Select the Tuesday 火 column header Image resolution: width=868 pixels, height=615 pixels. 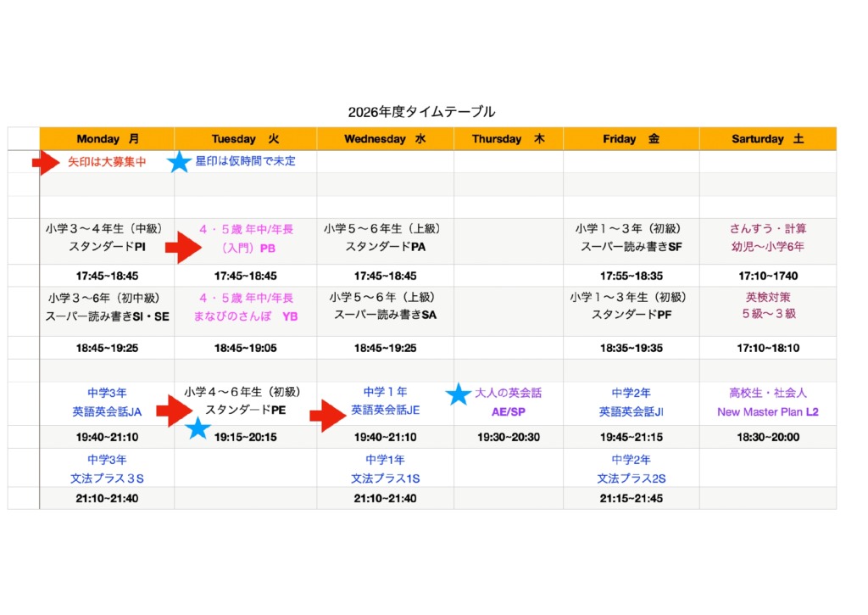click(x=245, y=139)
